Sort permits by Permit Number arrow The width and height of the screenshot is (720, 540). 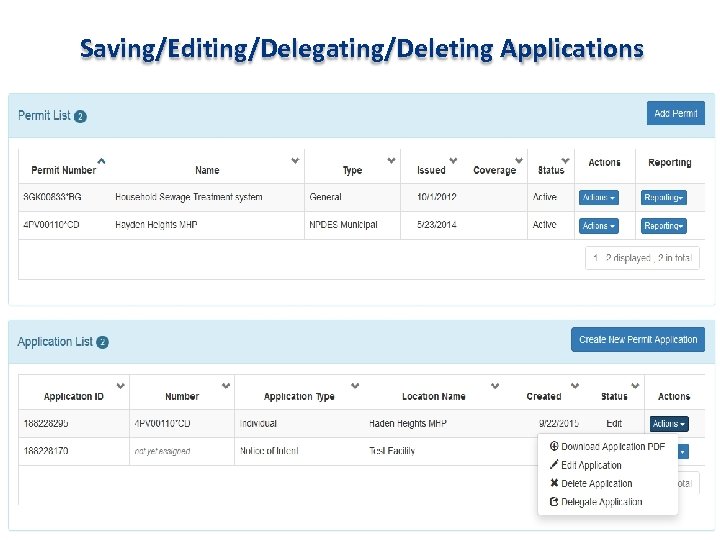[x=101, y=160]
